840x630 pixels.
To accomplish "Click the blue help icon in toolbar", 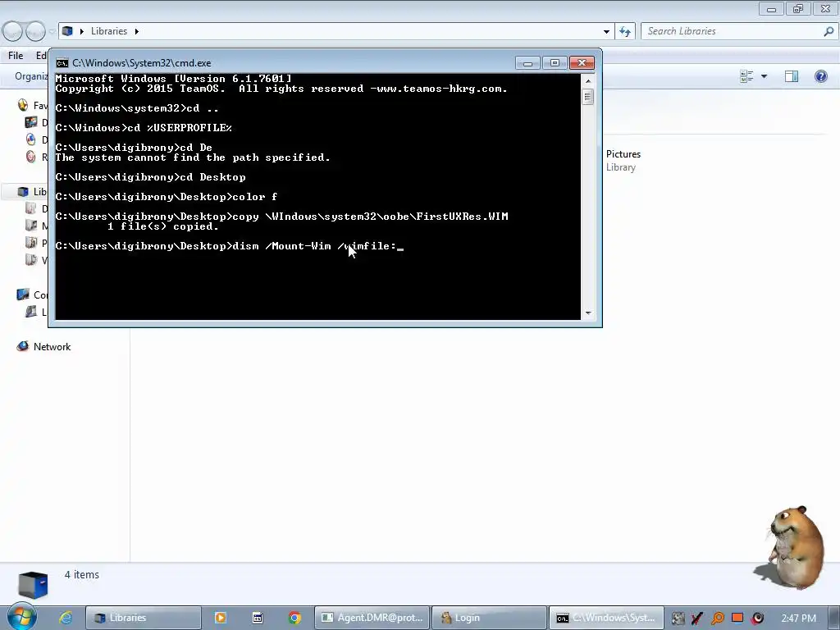I will 820,76.
